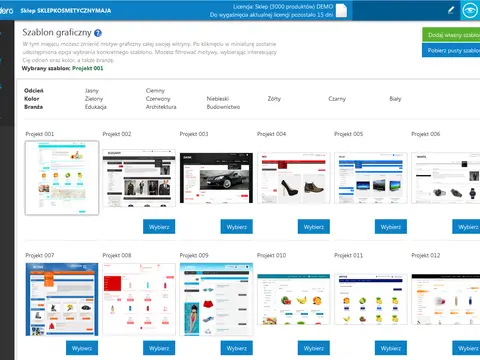Click Wybierz button under Projekt 010
Viewport: 480px width, 360px height.
coord(314,348)
